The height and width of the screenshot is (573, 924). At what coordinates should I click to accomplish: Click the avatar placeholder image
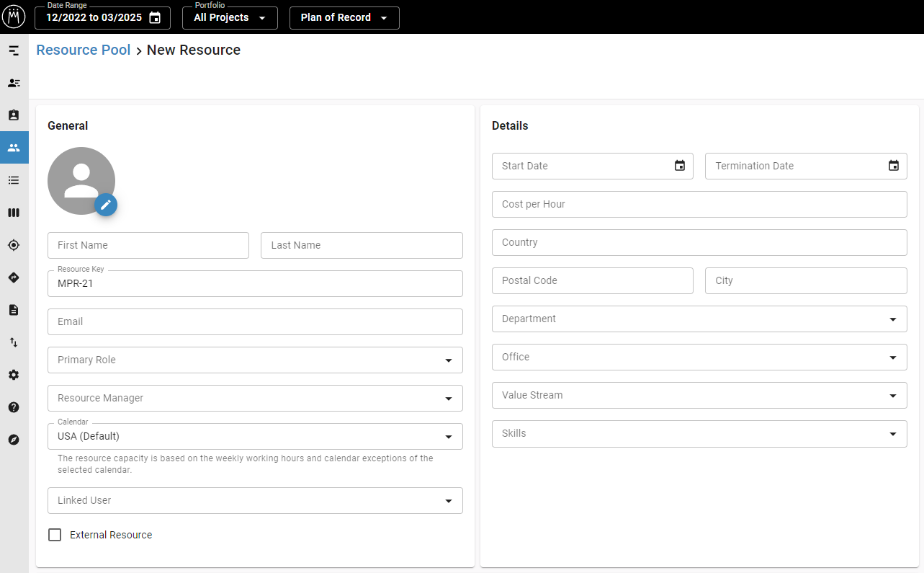click(81, 181)
